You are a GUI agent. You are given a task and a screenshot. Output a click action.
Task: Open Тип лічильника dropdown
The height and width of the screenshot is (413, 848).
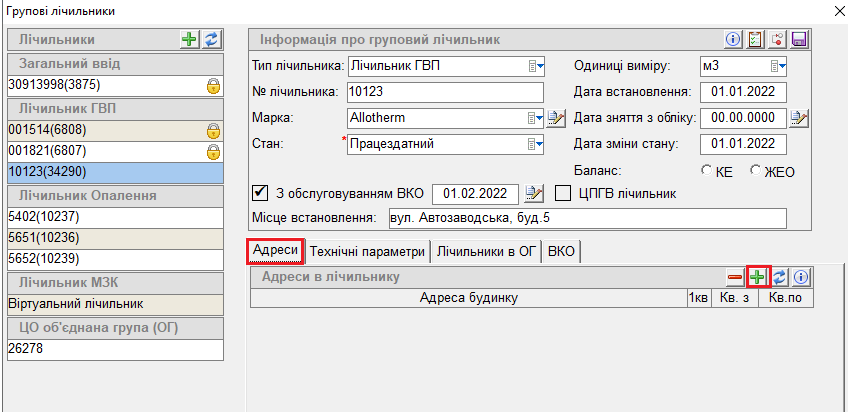pyautogui.click(x=535, y=67)
